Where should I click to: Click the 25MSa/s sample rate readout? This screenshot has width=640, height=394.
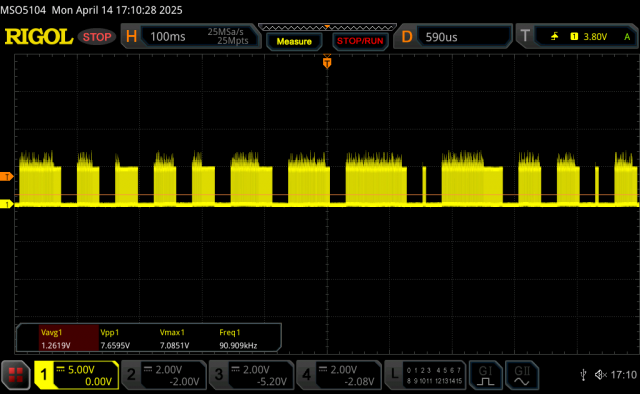pyautogui.click(x=225, y=31)
